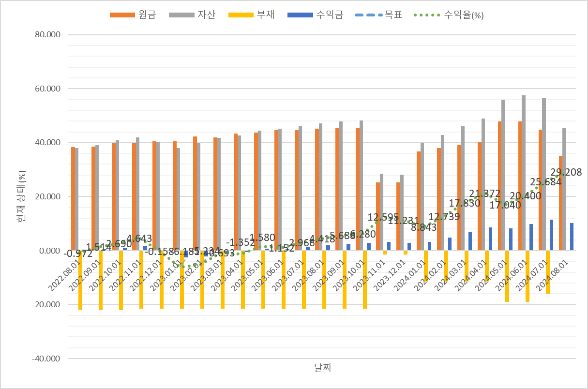Select the 25.684 data label
This screenshot has height=389, width=588.
(546, 182)
